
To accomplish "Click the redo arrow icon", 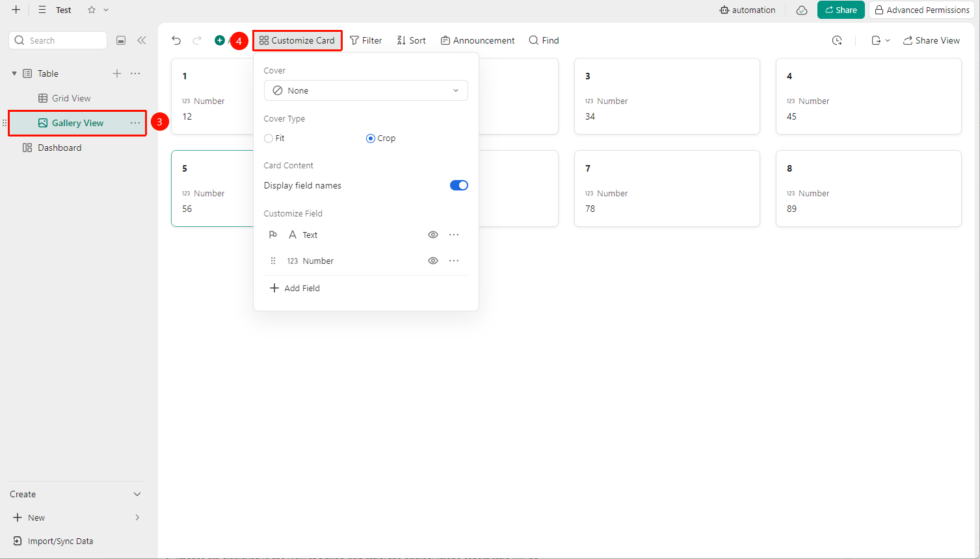I will [197, 40].
